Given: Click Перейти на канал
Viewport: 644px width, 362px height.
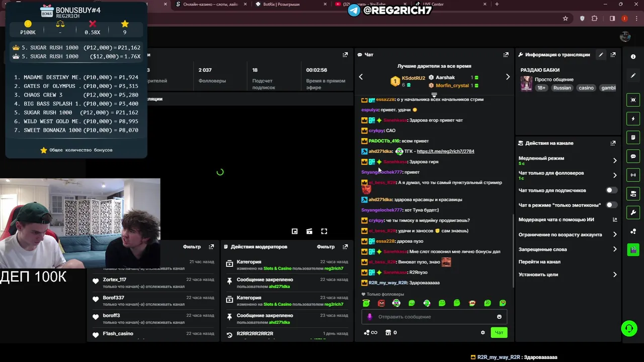Looking at the screenshot, I should 539,262.
